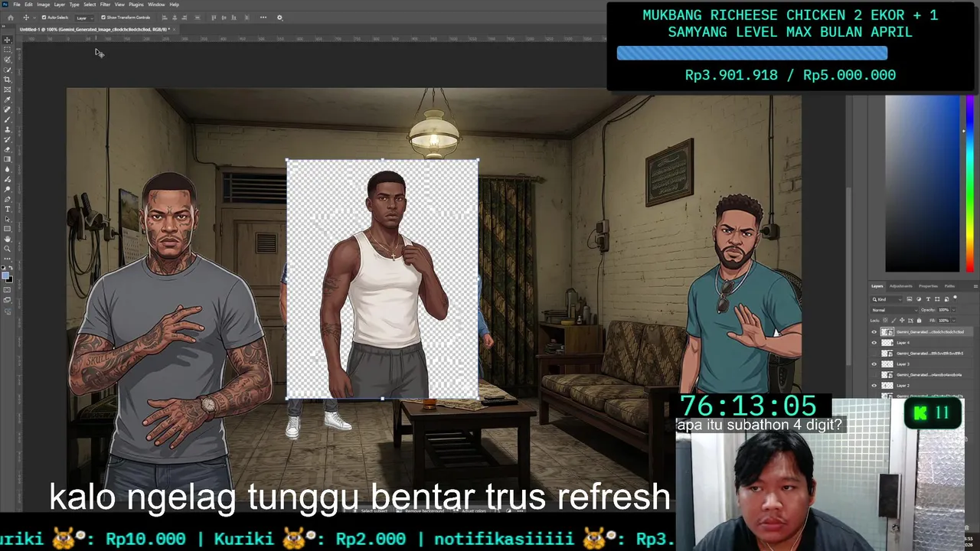Select the Eyedropper tool

point(8,99)
